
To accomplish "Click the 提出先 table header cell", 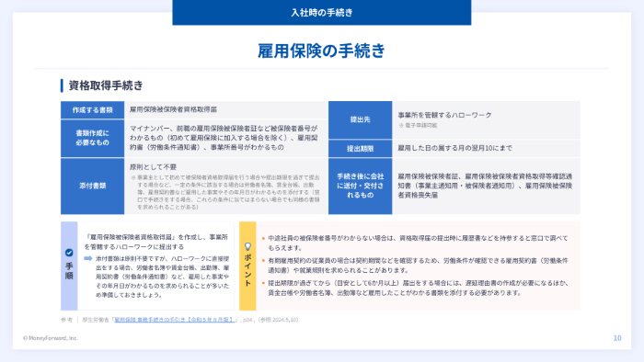I will tap(361, 119).
